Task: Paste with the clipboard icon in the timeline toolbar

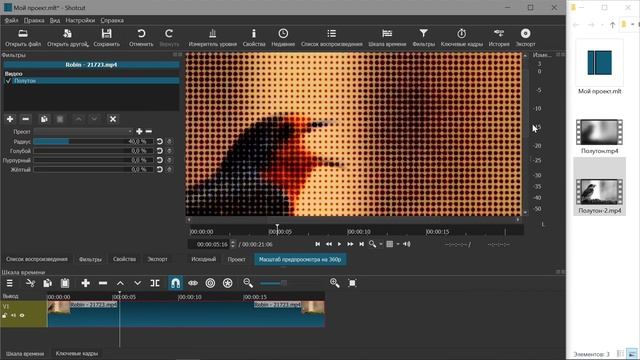Action: click(x=65, y=283)
